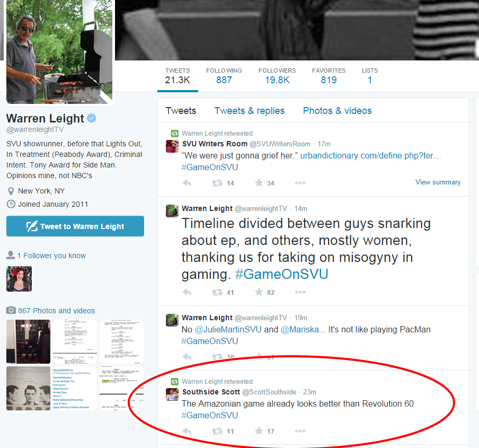Click the more options dots on Southside Scott tweet
The width and height of the screenshot is (479, 448).
pyautogui.click(x=300, y=431)
